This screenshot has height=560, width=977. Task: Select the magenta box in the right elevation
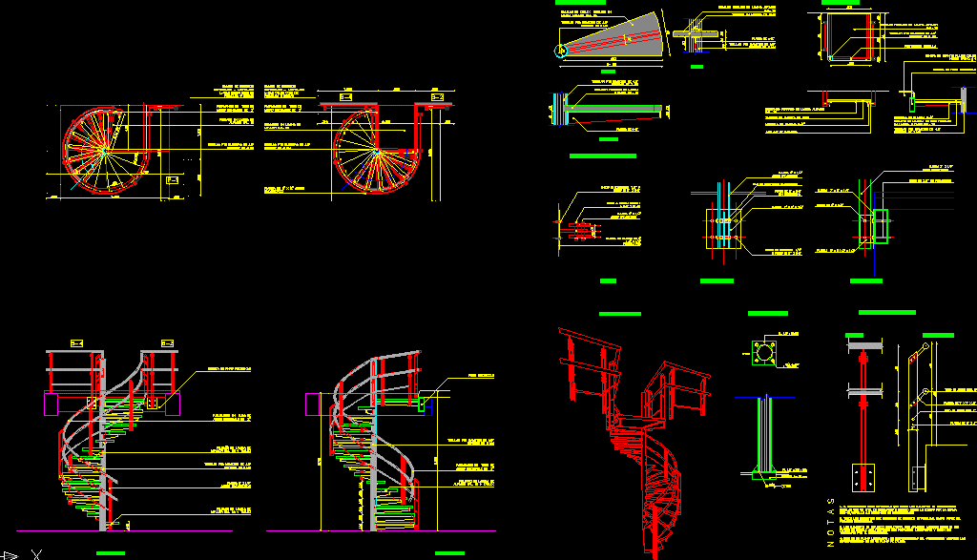[x=313, y=404]
